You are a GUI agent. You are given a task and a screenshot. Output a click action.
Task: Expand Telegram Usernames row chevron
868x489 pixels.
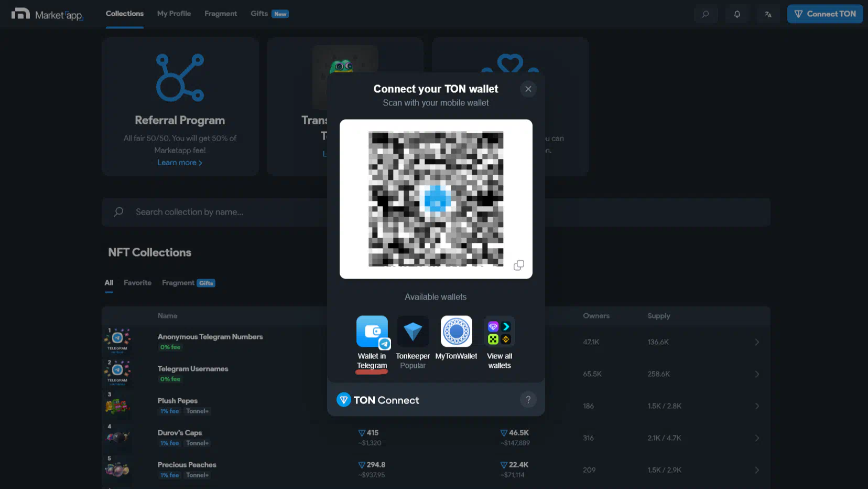[x=757, y=374]
